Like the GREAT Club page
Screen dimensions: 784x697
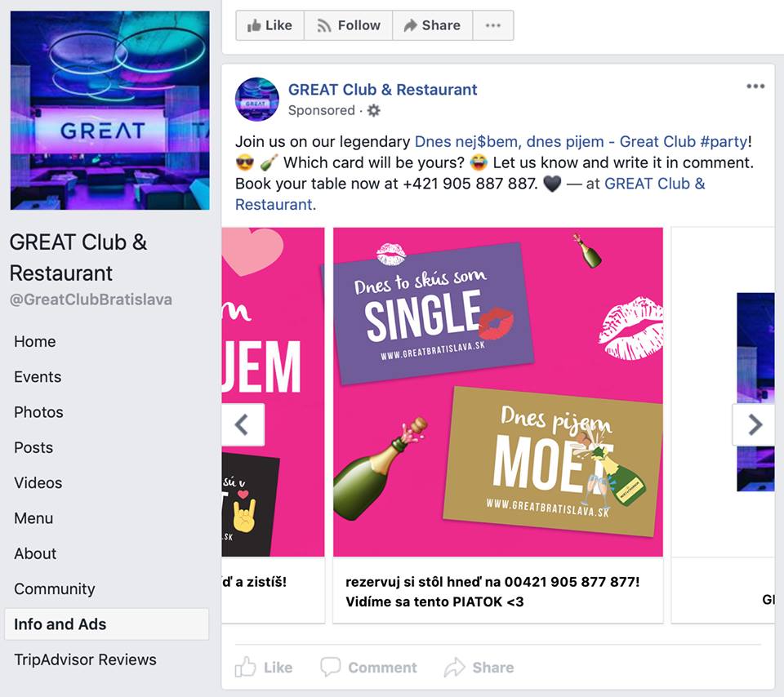[269, 25]
